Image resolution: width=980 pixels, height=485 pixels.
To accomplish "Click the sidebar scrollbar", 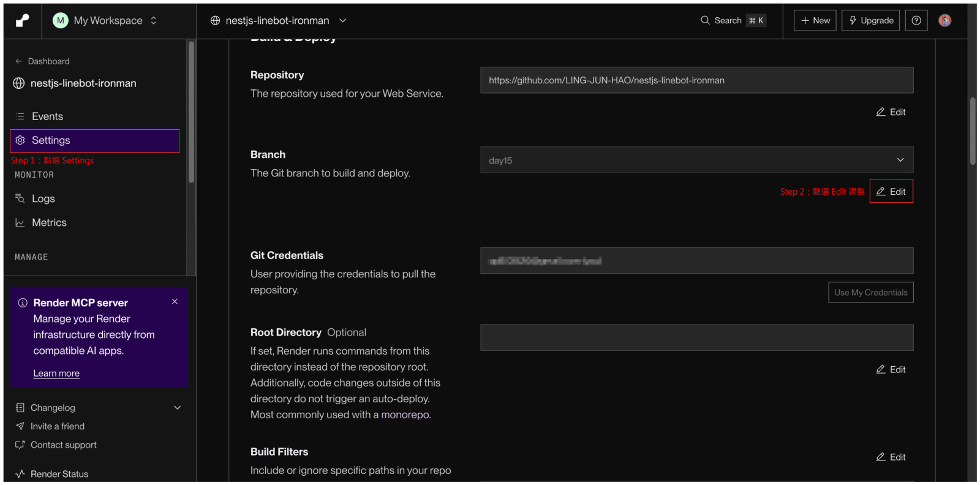I will (191, 112).
